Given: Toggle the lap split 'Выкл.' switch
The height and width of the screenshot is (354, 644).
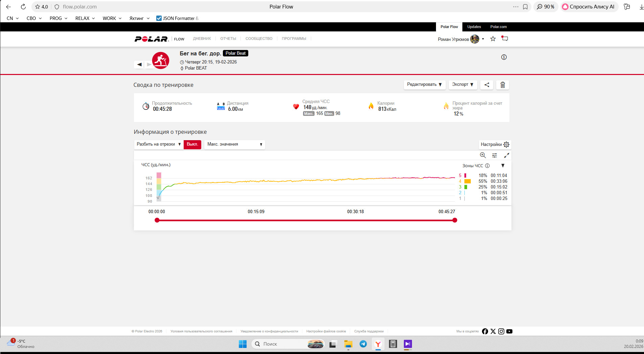Looking at the screenshot, I should point(192,144).
